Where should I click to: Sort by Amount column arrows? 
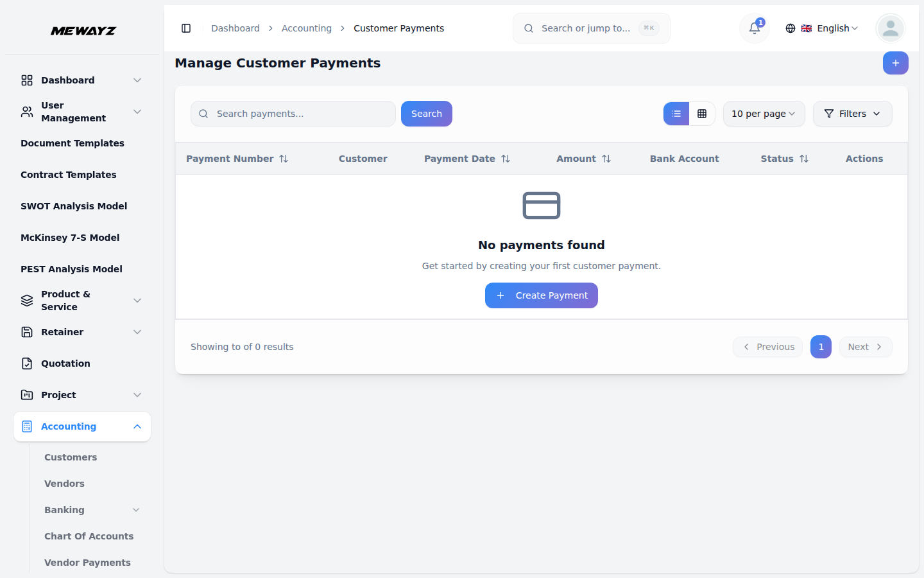point(606,159)
